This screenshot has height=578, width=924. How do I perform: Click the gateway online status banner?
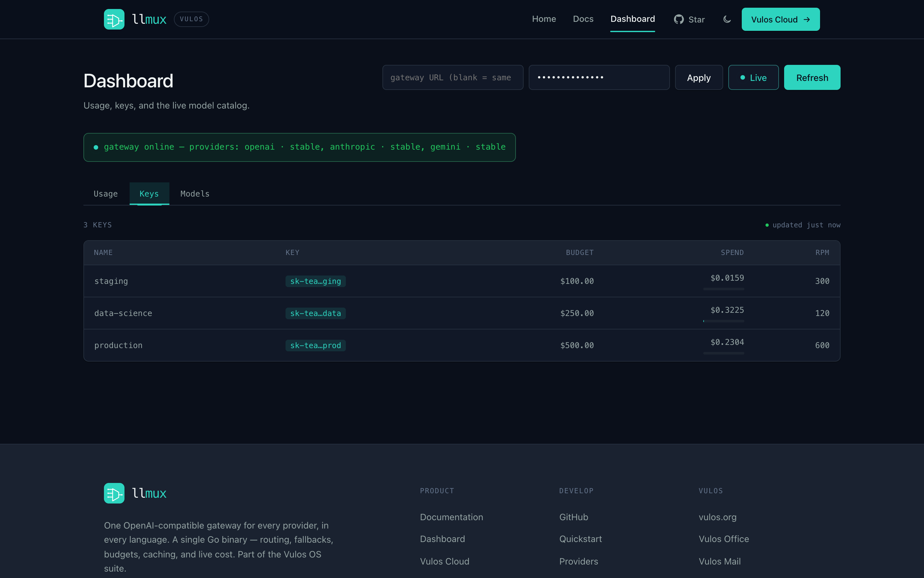pos(299,147)
